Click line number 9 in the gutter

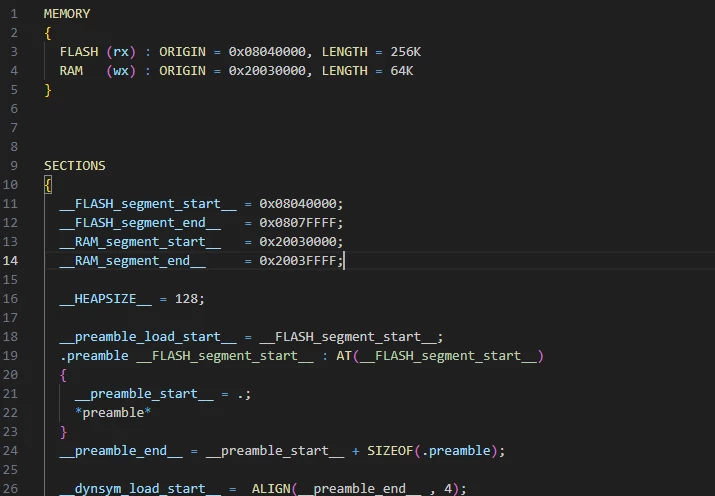pyautogui.click(x=14, y=165)
